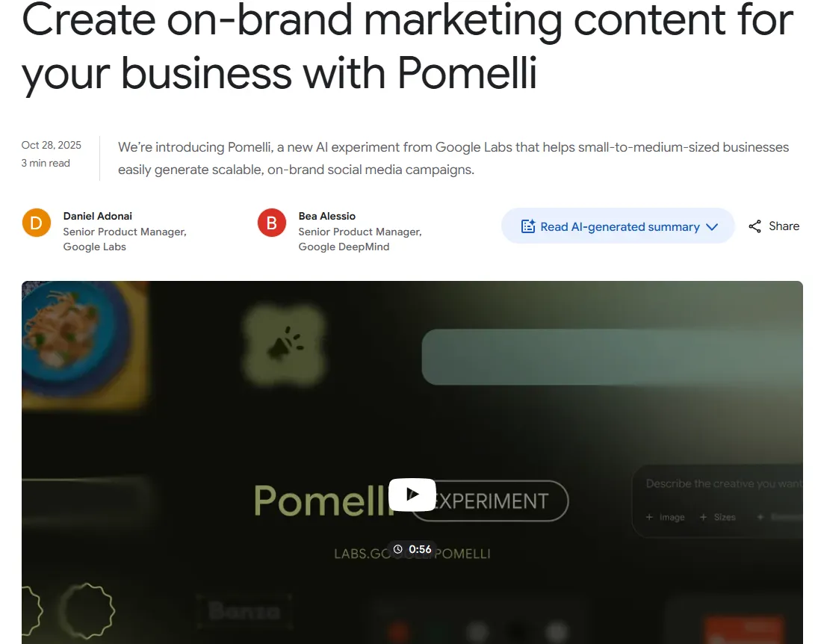Image resolution: width=818 pixels, height=644 pixels.
Task: Click the food plate thumbnail in video
Action: [x=84, y=344]
